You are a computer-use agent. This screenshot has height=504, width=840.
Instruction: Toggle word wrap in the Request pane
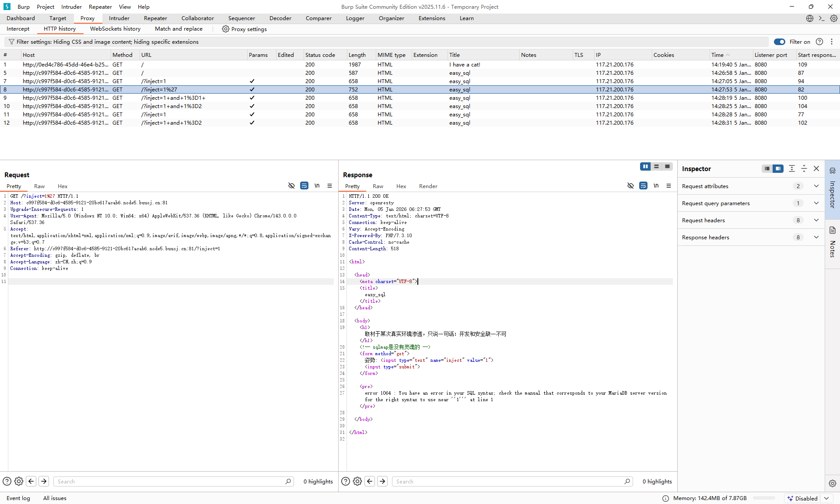[x=304, y=186]
